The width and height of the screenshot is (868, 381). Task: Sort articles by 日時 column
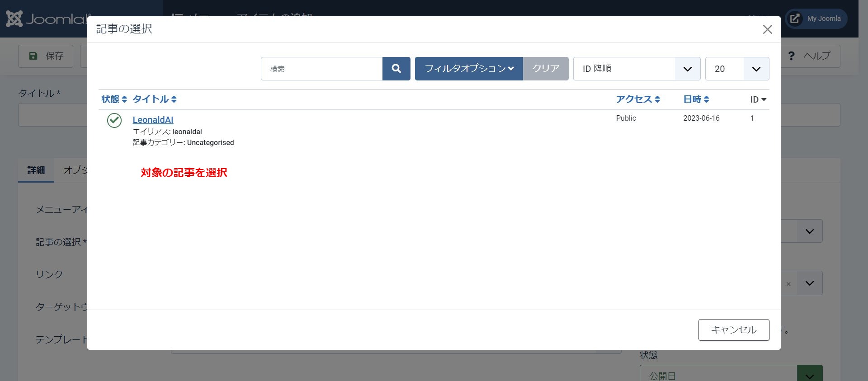click(x=696, y=99)
